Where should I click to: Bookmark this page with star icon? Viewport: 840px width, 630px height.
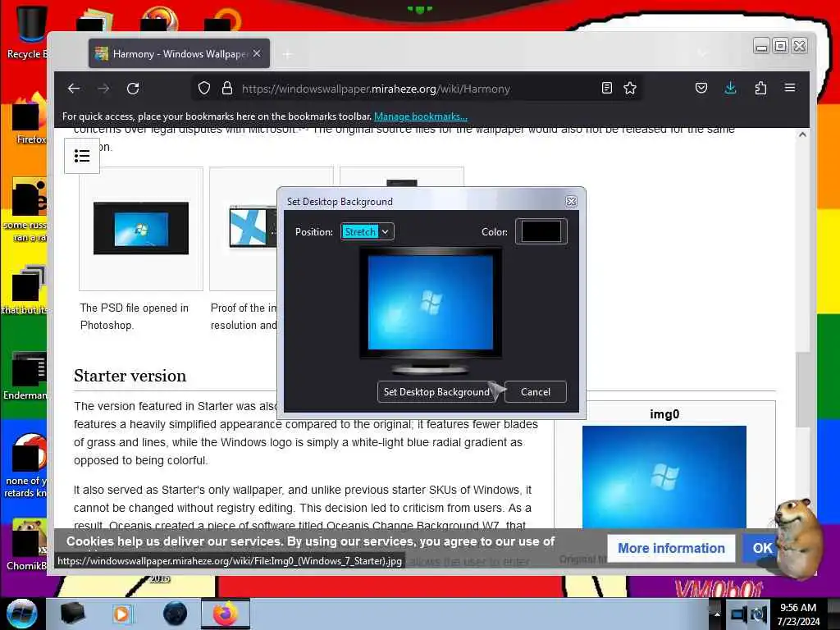[x=630, y=88]
